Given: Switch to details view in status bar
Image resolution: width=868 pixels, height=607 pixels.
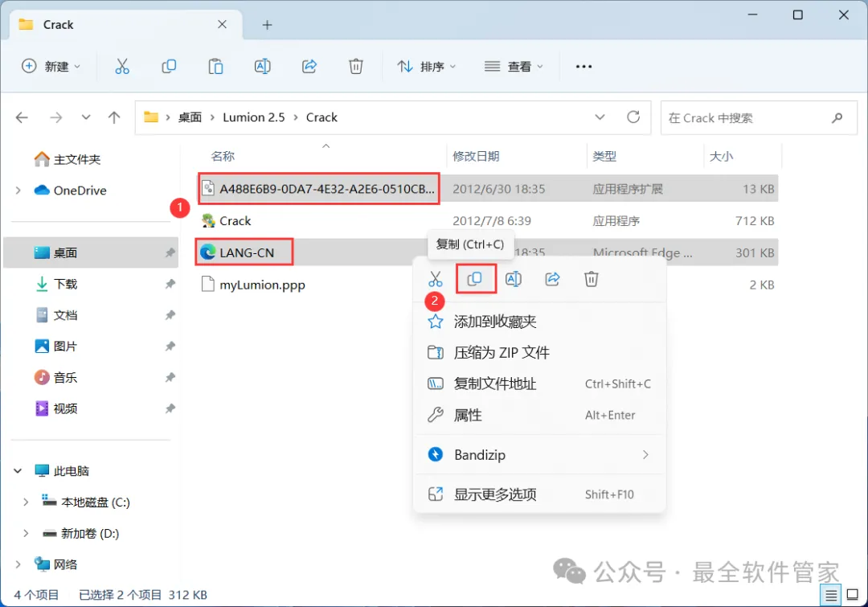Looking at the screenshot, I should click(831, 596).
